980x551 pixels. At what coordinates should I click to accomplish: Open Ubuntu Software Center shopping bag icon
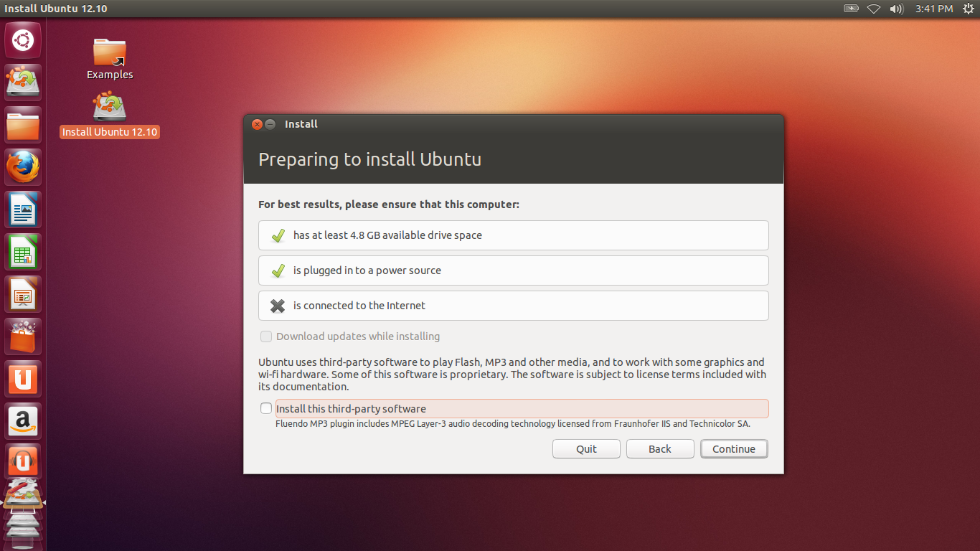(x=23, y=336)
